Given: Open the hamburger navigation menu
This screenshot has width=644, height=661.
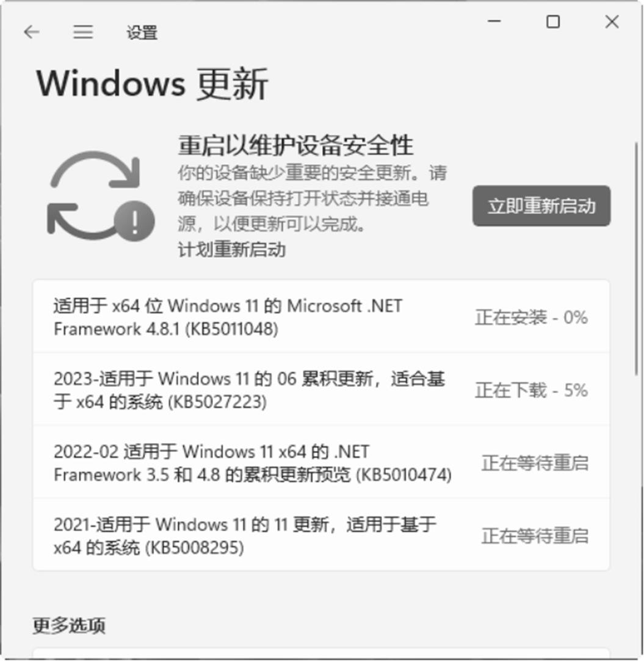Looking at the screenshot, I should coord(83,32).
